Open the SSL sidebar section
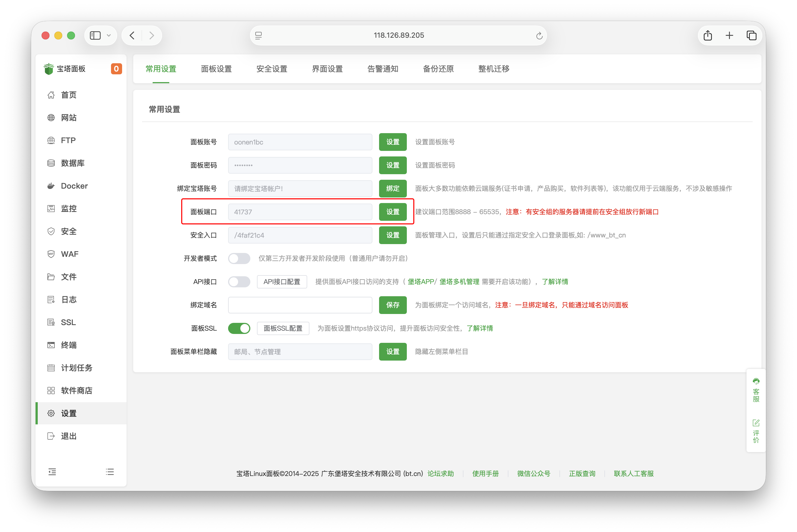797x532 pixels. (x=68, y=322)
